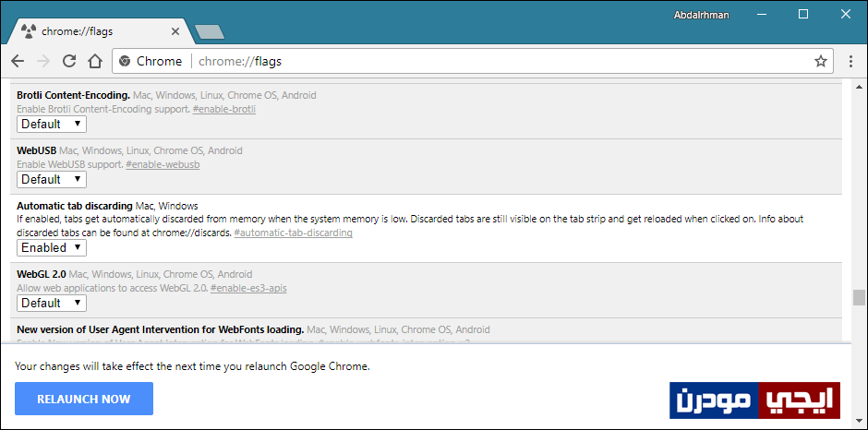
Task: Click the forward navigation arrow
Action: [x=42, y=61]
